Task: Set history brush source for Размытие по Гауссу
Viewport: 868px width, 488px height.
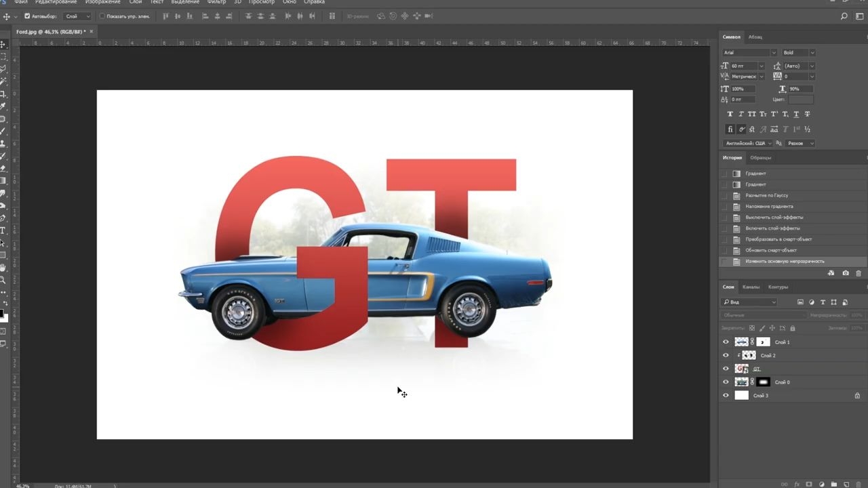Action: click(724, 195)
